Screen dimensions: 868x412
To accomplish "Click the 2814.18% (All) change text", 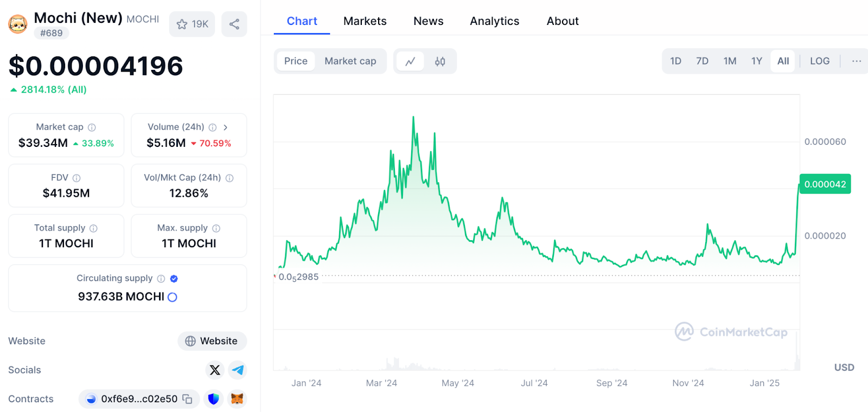I will pos(53,90).
